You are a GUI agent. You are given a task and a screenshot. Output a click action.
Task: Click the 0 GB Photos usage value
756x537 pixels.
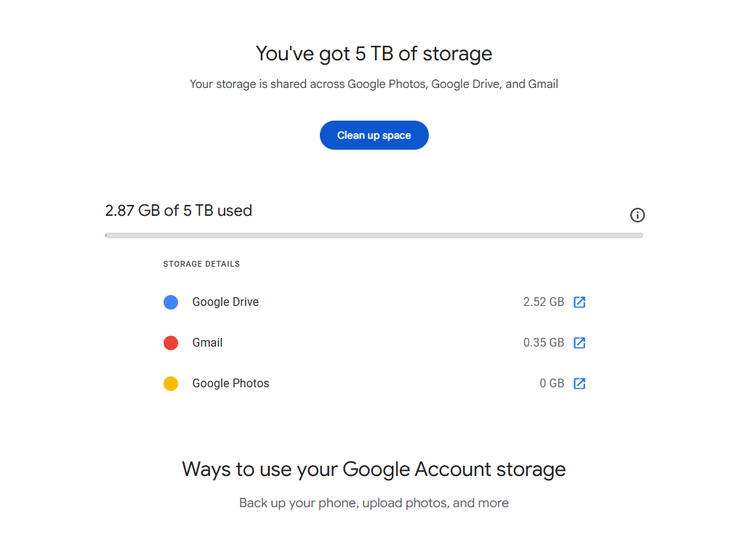552,383
